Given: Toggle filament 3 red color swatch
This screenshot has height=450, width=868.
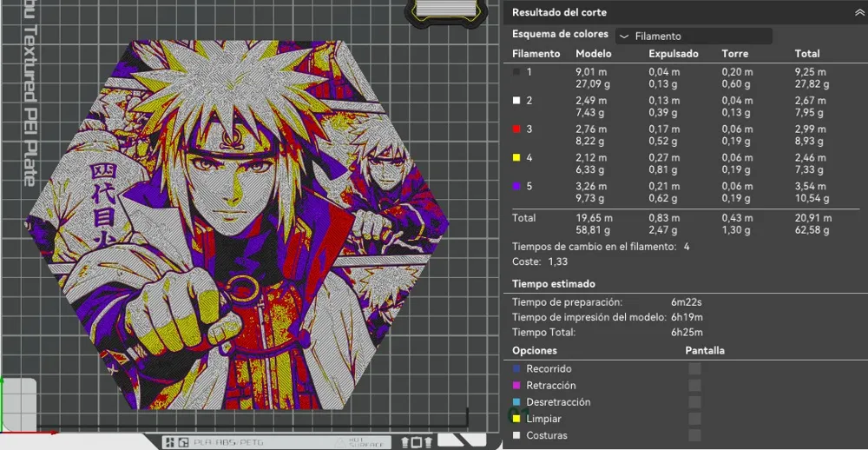Looking at the screenshot, I should (516, 129).
